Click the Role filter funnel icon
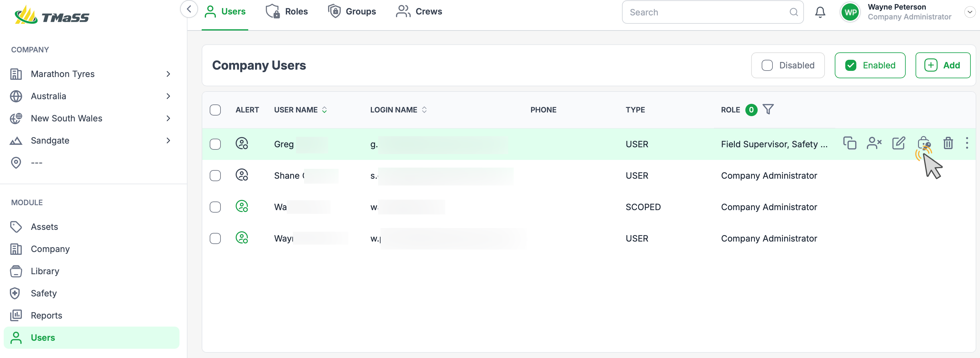This screenshot has height=358, width=980. pyautogui.click(x=768, y=109)
